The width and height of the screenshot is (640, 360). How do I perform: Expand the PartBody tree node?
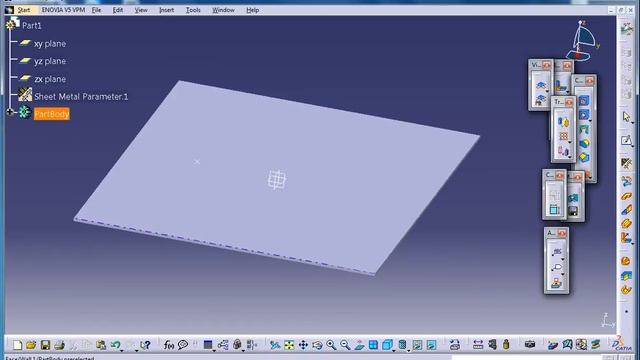point(10,112)
